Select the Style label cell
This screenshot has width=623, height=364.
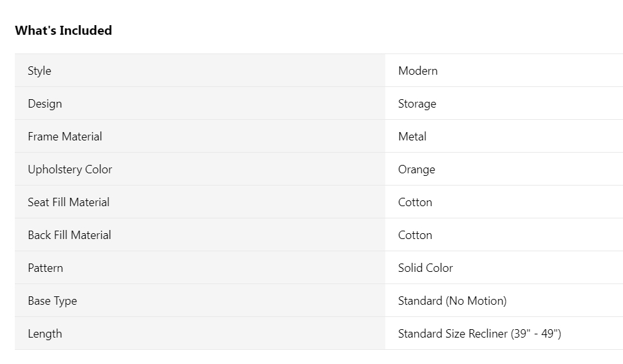coord(39,71)
